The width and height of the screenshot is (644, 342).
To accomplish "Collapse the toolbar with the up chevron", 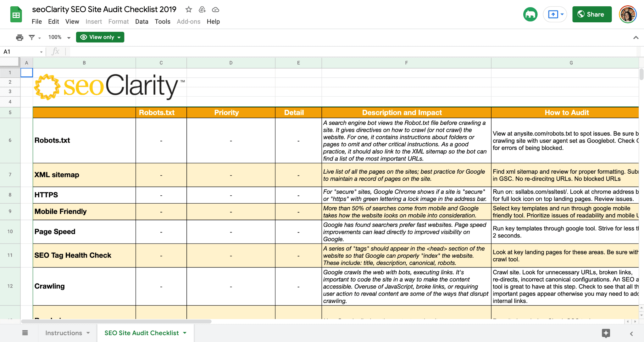I will pos(636,37).
